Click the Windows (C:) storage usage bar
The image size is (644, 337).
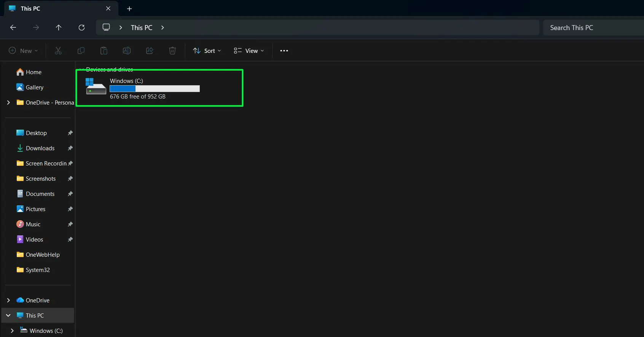click(155, 89)
